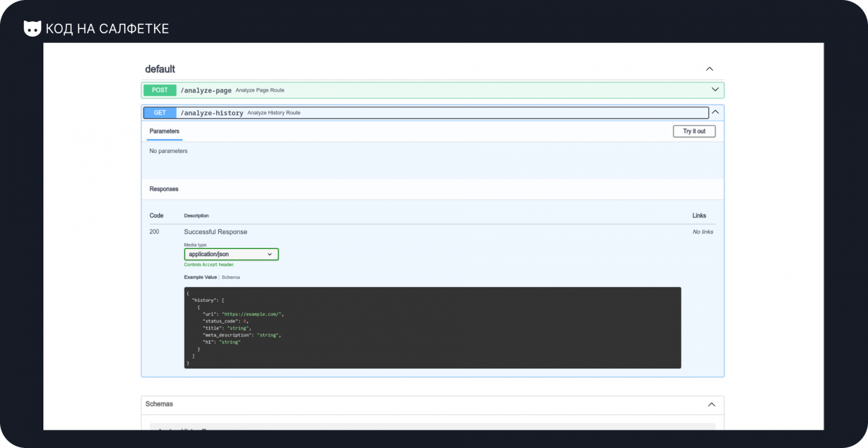Click the green POST method badge
The image size is (868, 448).
tap(160, 90)
